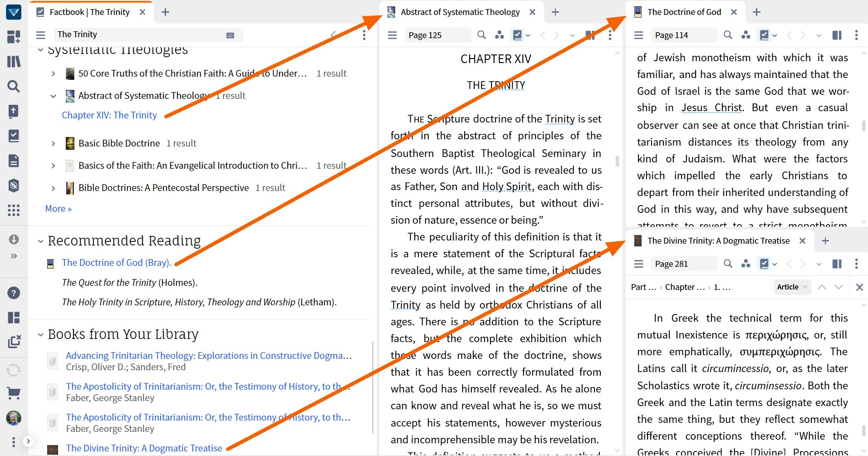The width and height of the screenshot is (868, 456).
Task: Add a new tab next to The Doctrine of God
Action: coord(756,12)
